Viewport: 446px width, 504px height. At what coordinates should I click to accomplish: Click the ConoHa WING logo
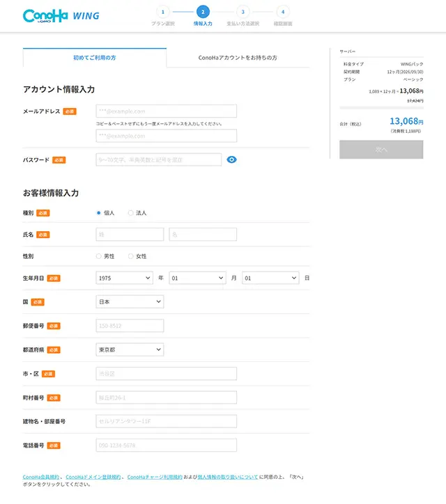pyautogui.click(x=61, y=16)
